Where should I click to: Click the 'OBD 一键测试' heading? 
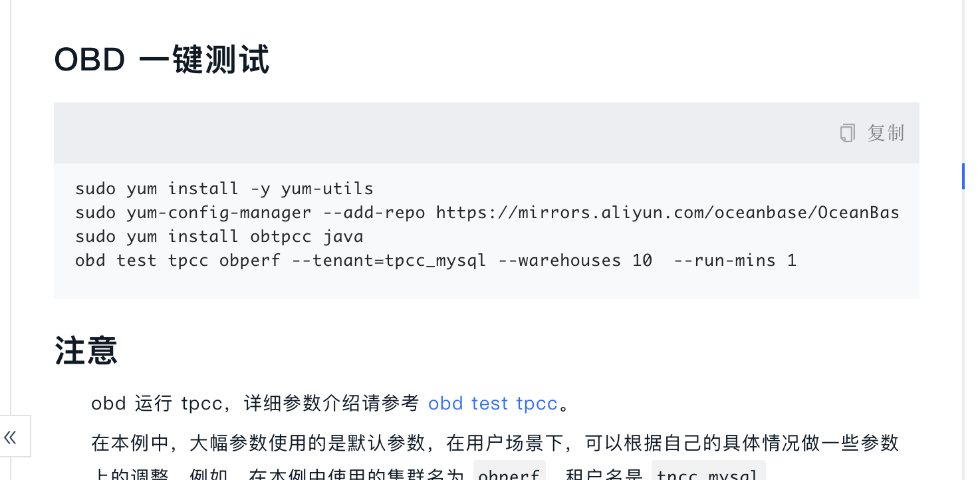162,60
